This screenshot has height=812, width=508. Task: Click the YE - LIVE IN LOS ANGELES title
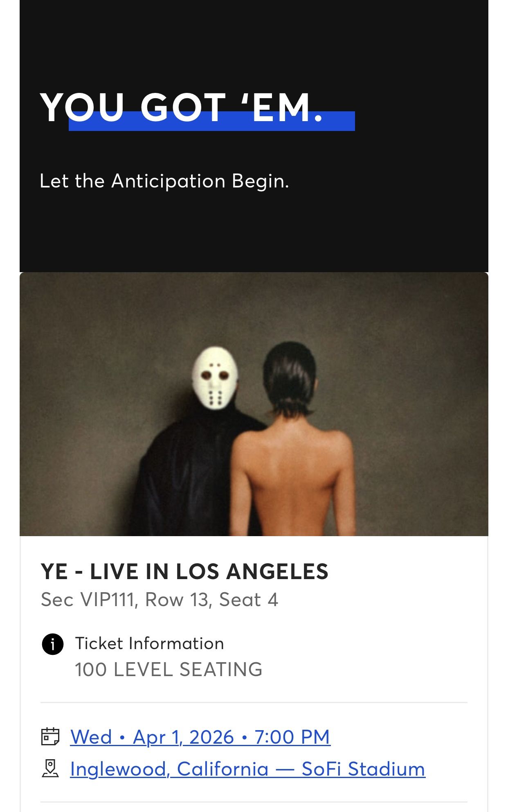coord(184,571)
